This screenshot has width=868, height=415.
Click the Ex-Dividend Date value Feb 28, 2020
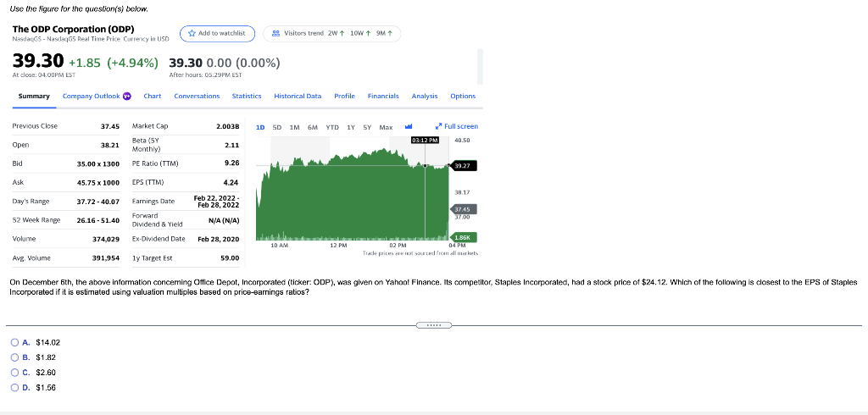point(219,239)
